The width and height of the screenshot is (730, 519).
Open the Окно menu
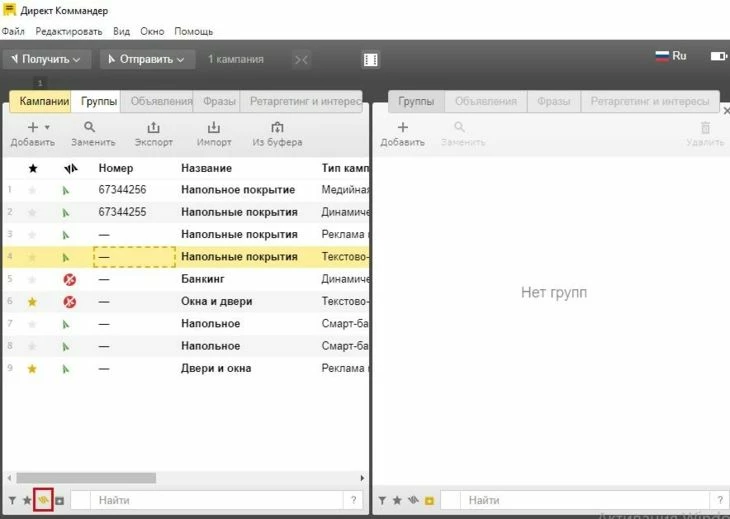pyautogui.click(x=152, y=31)
